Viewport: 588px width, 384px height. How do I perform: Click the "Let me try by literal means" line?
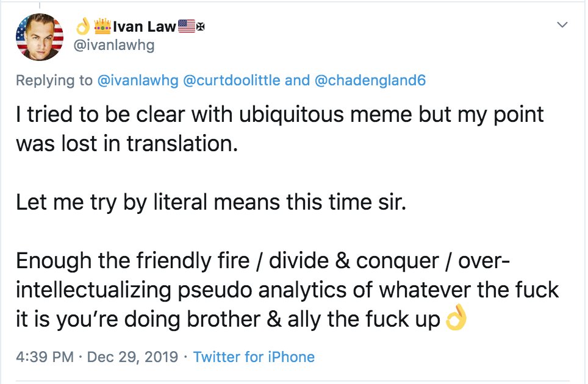pos(210,202)
